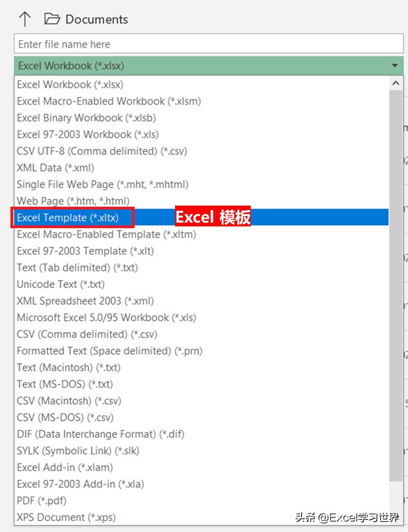The image size is (408, 532).
Task: Click the Enter file name input field
Action: tap(189, 44)
